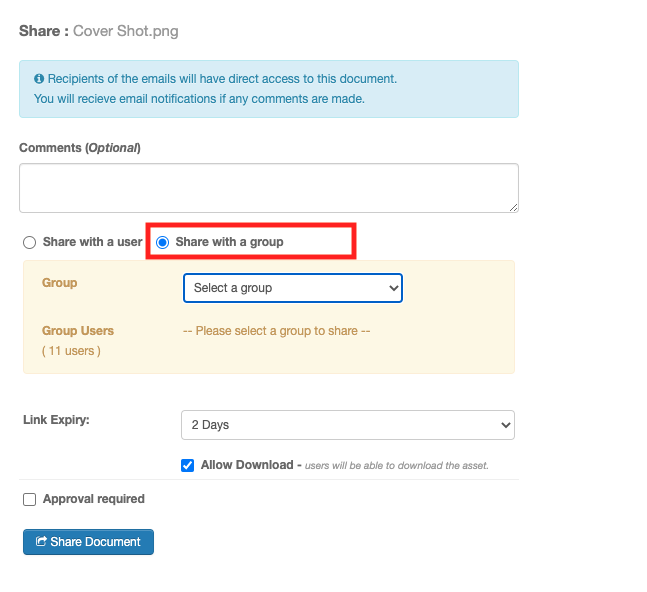Focus the Comments text area
647x592 pixels.
tap(269, 188)
